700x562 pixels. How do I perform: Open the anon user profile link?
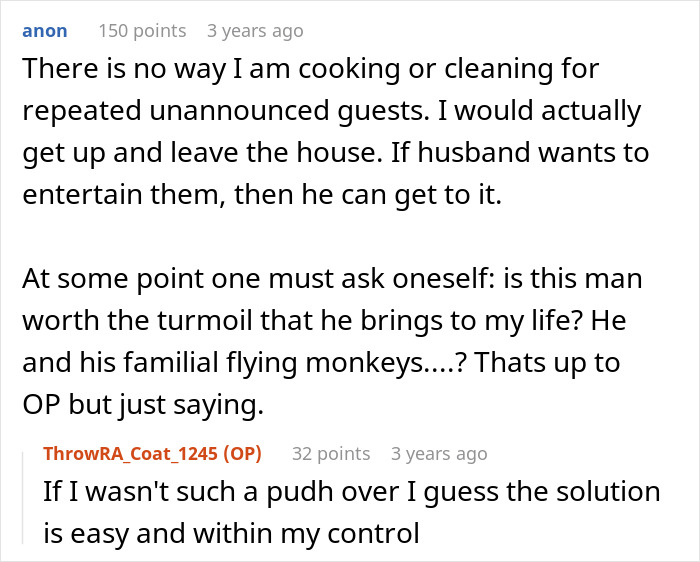(x=44, y=31)
